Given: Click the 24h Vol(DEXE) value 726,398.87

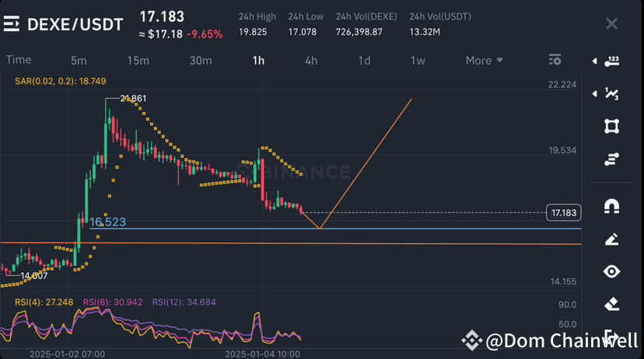Looking at the screenshot, I should click(359, 32).
